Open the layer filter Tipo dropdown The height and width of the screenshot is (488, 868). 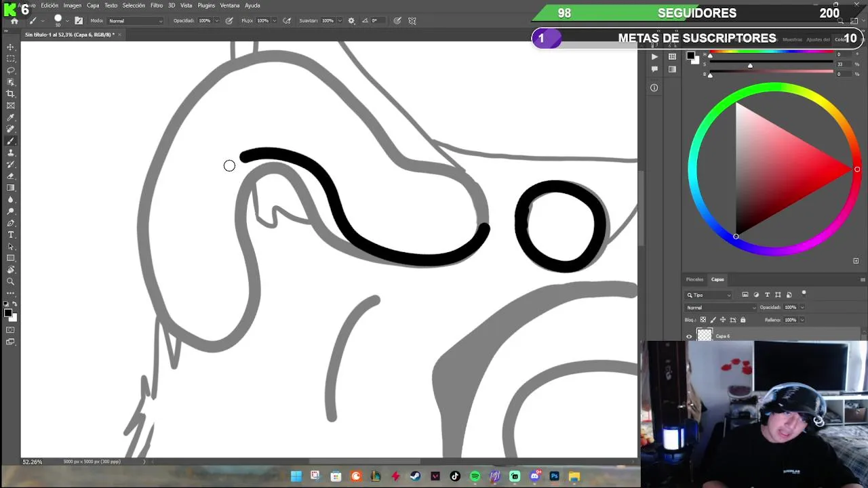click(709, 295)
